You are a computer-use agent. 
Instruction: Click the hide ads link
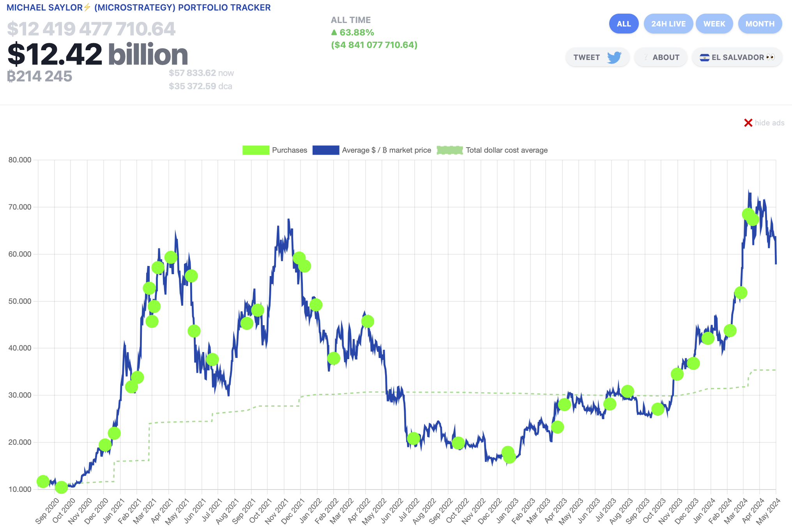click(x=769, y=123)
